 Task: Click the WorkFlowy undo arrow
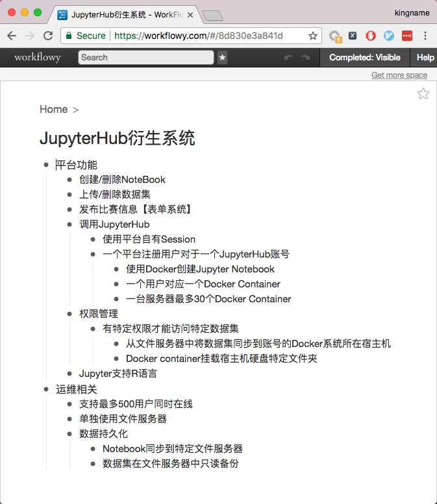pyautogui.click(x=289, y=58)
